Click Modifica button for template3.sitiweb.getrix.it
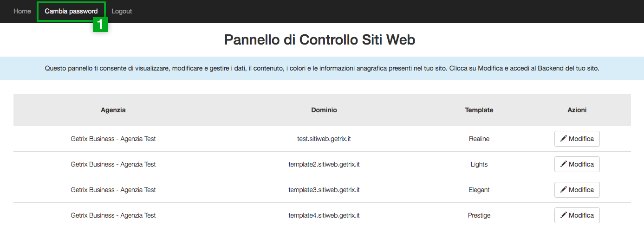The width and height of the screenshot is (644, 232). (x=577, y=190)
